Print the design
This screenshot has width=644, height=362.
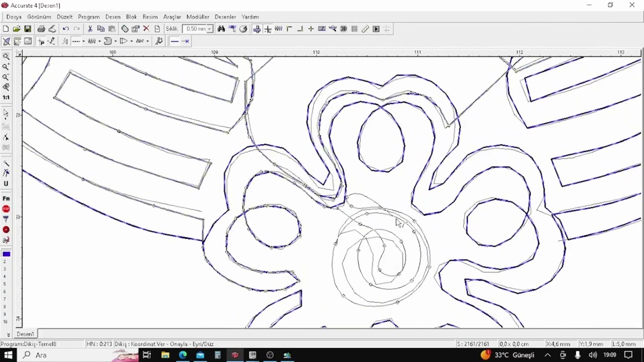(41, 29)
